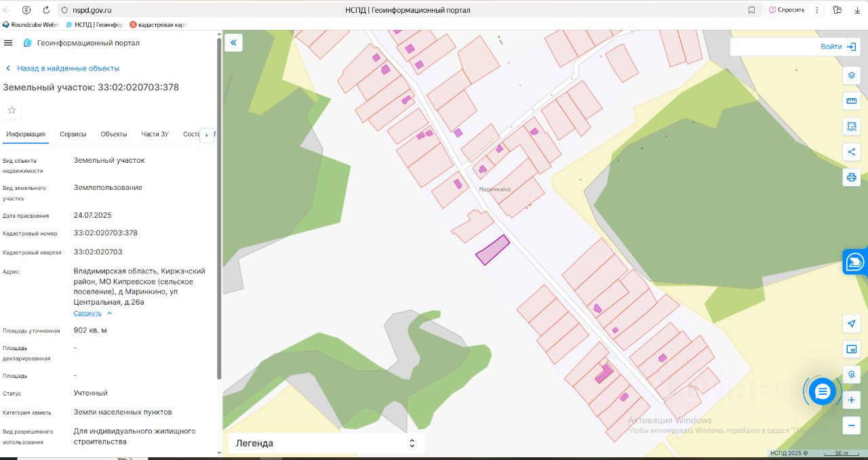Click Войти to log in
868x460 pixels.
(838, 46)
